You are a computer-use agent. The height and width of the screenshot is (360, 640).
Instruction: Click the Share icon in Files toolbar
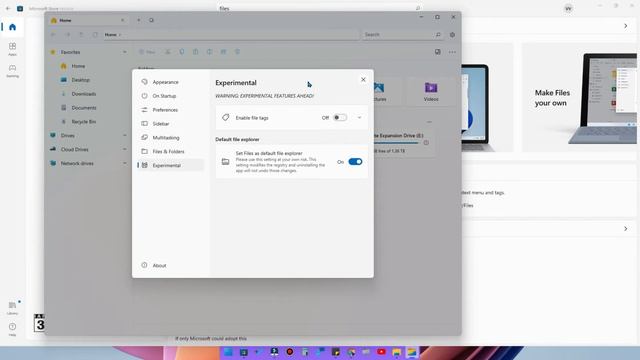point(223,52)
